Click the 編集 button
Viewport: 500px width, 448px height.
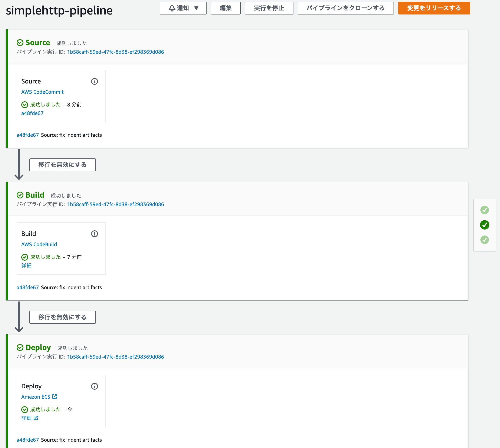coord(225,8)
